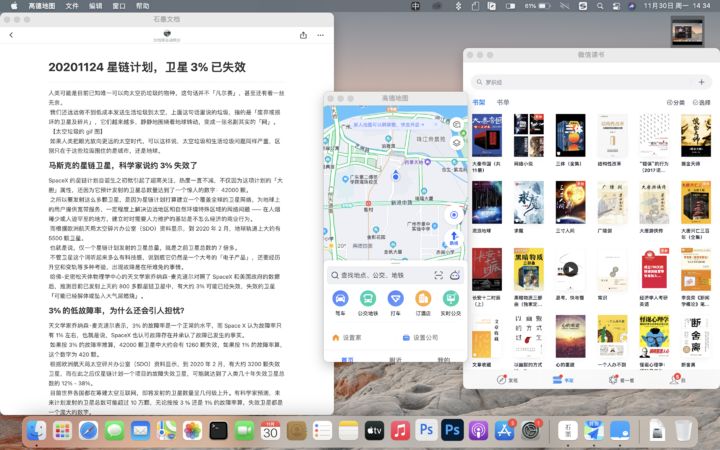Click the plus icon in 微信读书 search bar
This screenshot has height=450, width=720.
click(x=702, y=82)
